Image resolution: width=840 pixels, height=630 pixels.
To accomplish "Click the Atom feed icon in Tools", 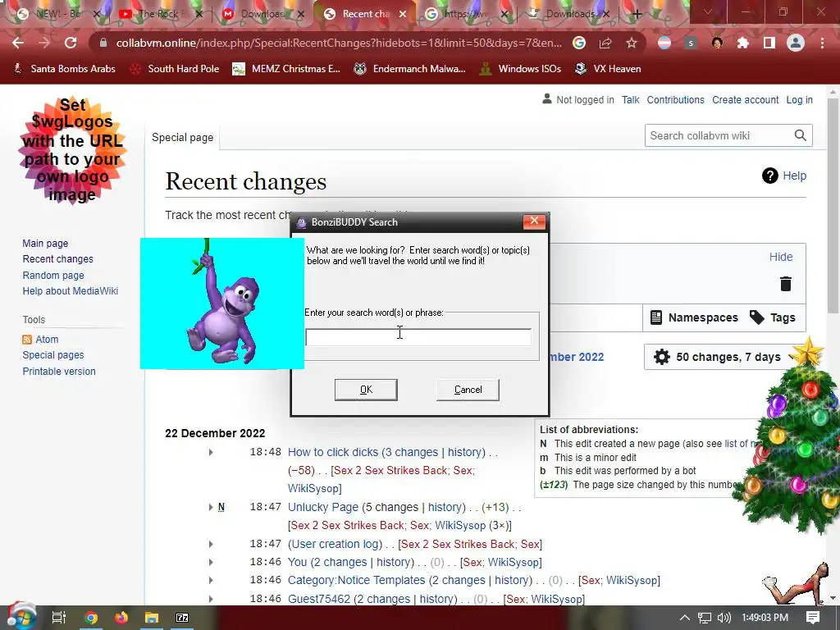I will (x=27, y=340).
